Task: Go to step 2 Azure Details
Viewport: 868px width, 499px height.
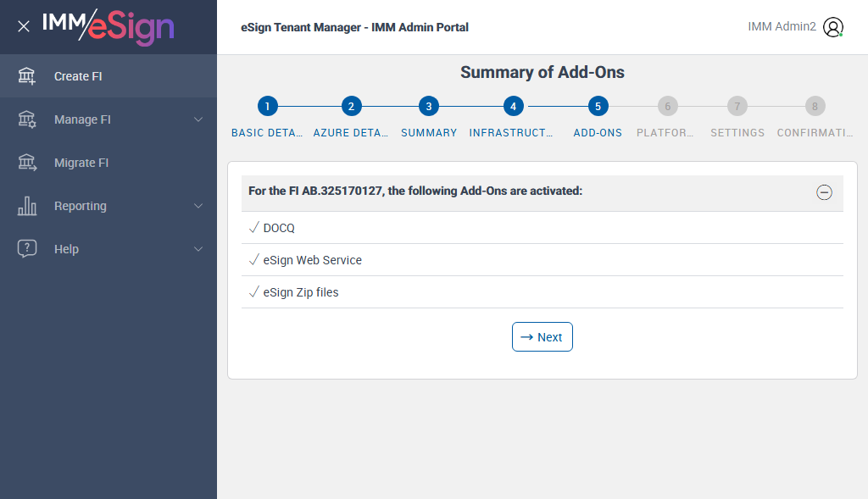Action: tap(351, 107)
